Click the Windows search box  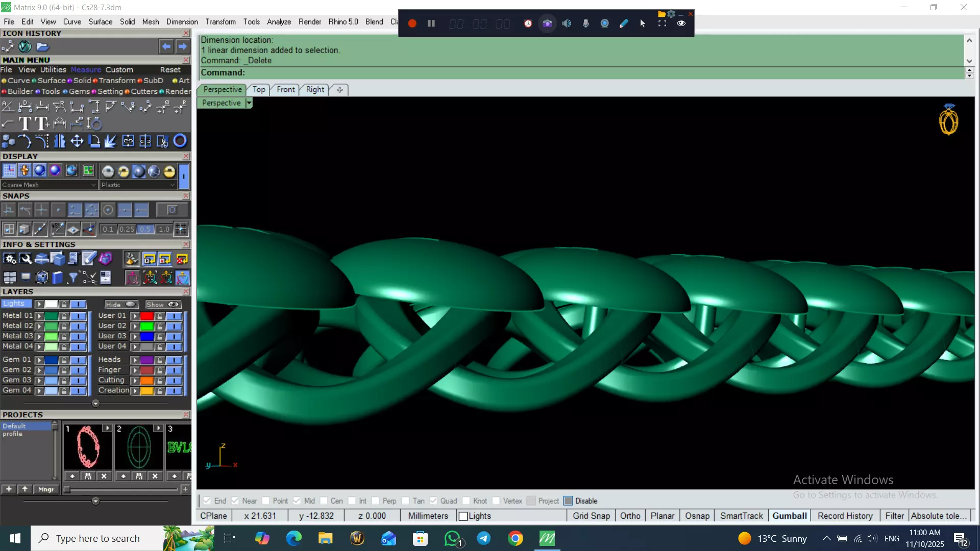click(97, 538)
